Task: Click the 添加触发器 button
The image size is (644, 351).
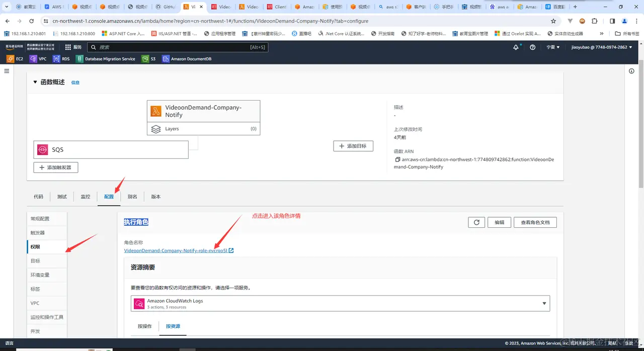Action: (56, 167)
